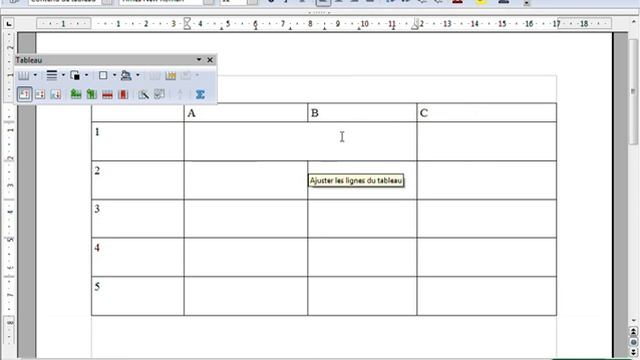Screen dimensions: 640x360
Task: Click the vertical scrollbar thumb
Action: (x=633, y=91)
